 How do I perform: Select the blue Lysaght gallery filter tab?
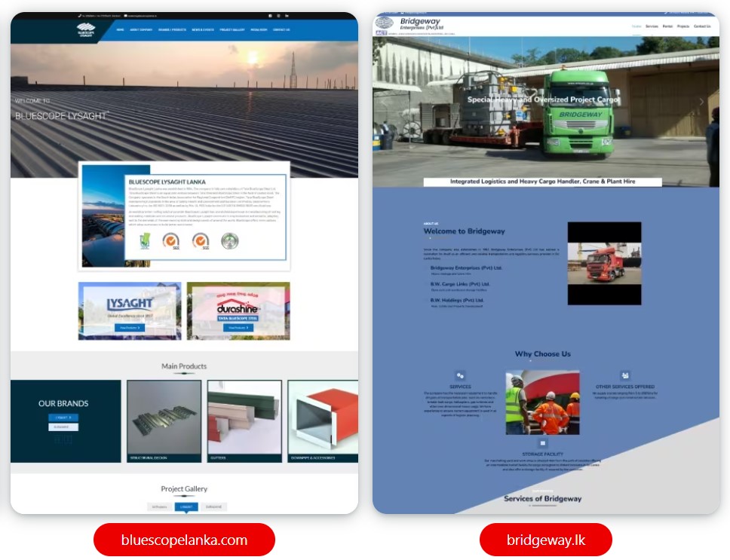point(186,506)
